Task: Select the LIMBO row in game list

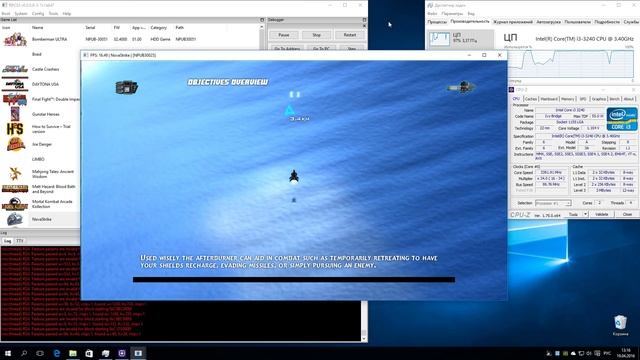Action: [x=40, y=159]
